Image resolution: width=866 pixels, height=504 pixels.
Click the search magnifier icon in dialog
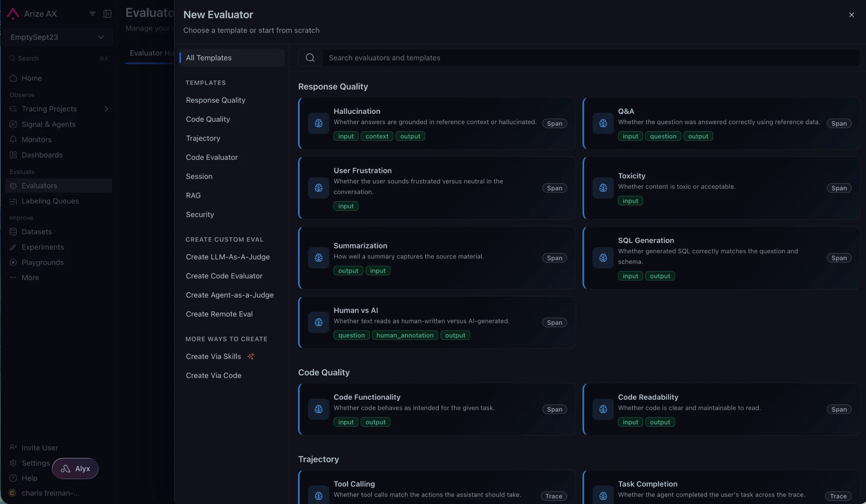click(x=310, y=58)
